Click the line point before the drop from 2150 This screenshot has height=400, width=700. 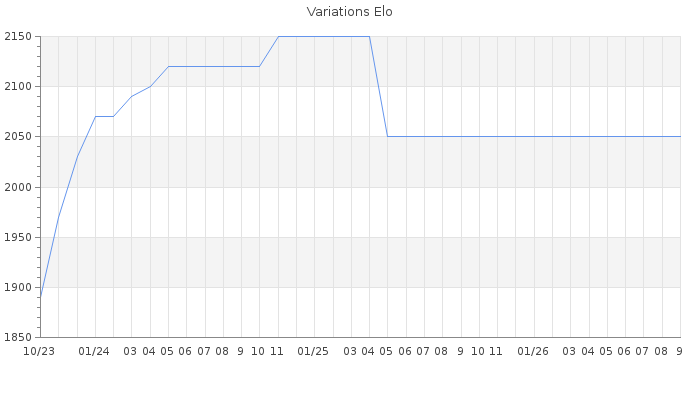(369, 37)
